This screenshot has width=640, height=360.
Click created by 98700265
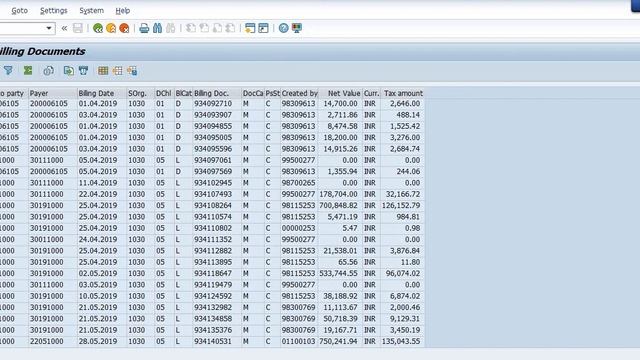point(298,183)
